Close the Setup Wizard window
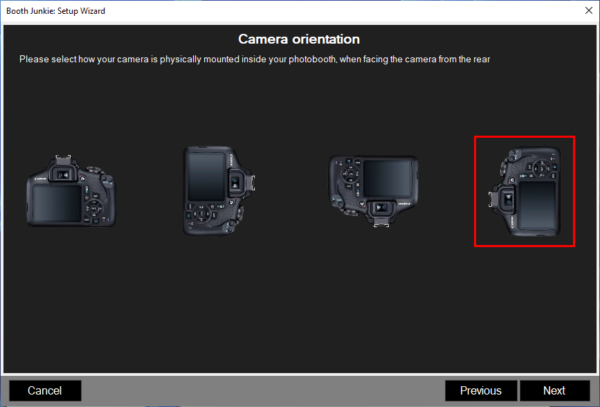The width and height of the screenshot is (600, 407). click(x=585, y=9)
